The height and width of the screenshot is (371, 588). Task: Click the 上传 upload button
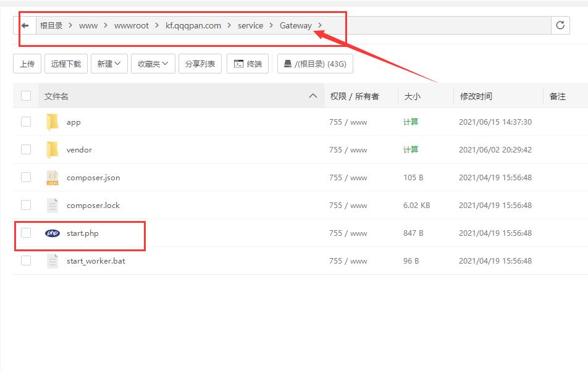(x=27, y=64)
